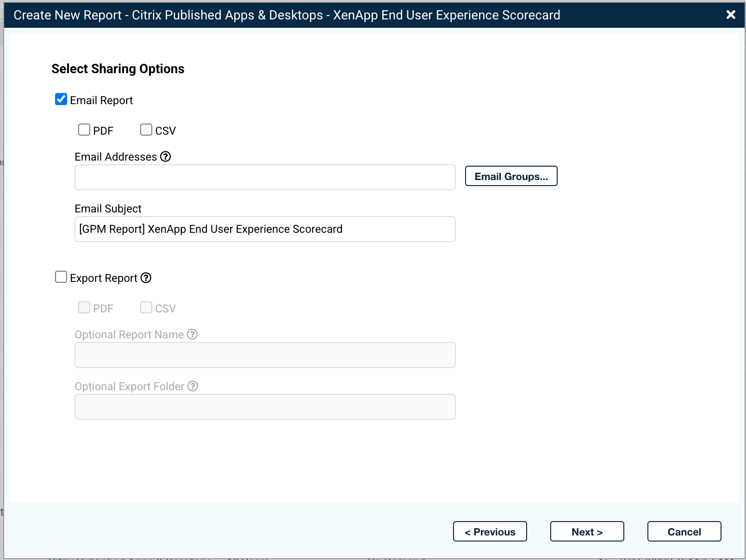This screenshot has height=560, width=746.
Task: Click the Optional Export Folder label
Action: [x=130, y=386]
